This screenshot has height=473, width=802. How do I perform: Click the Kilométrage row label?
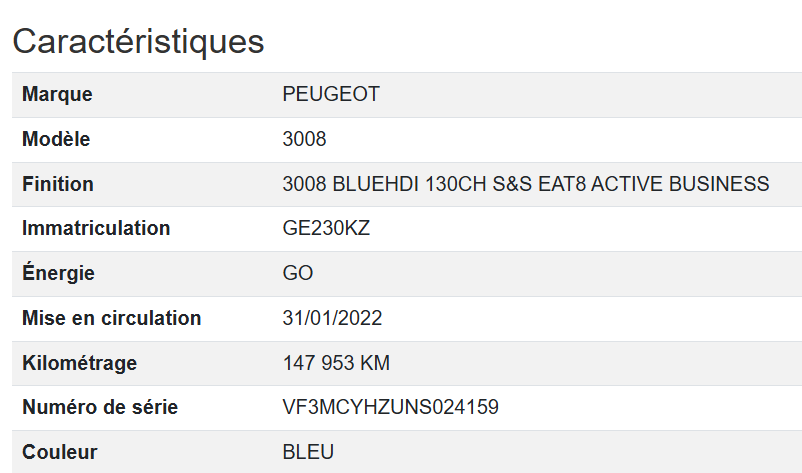pyautogui.click(x=79, y=363)
